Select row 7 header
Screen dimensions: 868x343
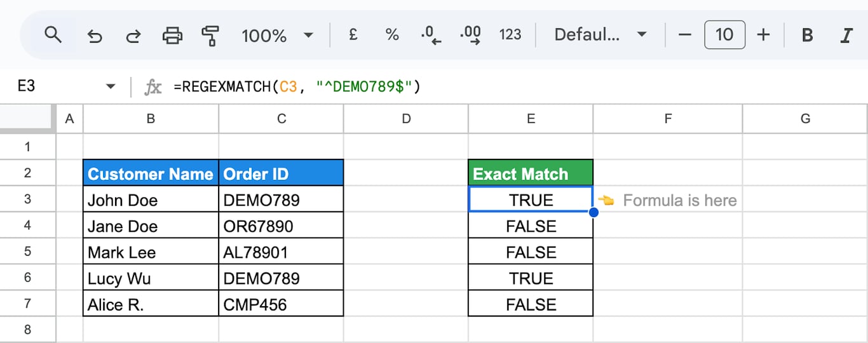(28, 303)
